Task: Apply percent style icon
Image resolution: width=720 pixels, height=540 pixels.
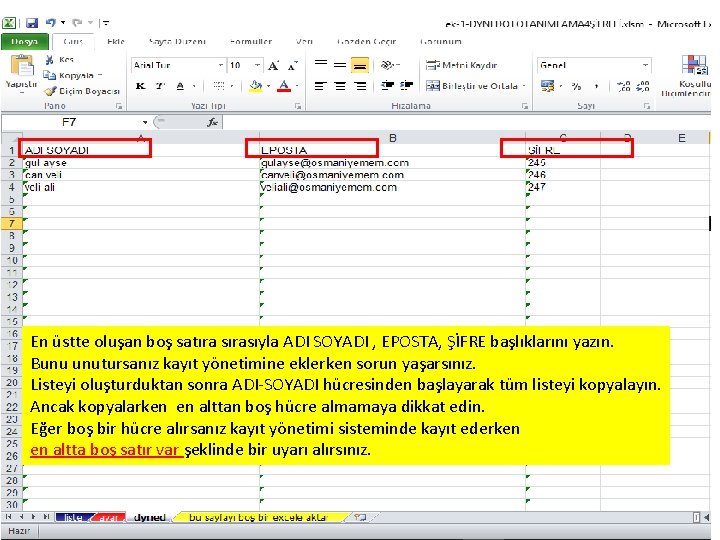Action: (576, 86)
